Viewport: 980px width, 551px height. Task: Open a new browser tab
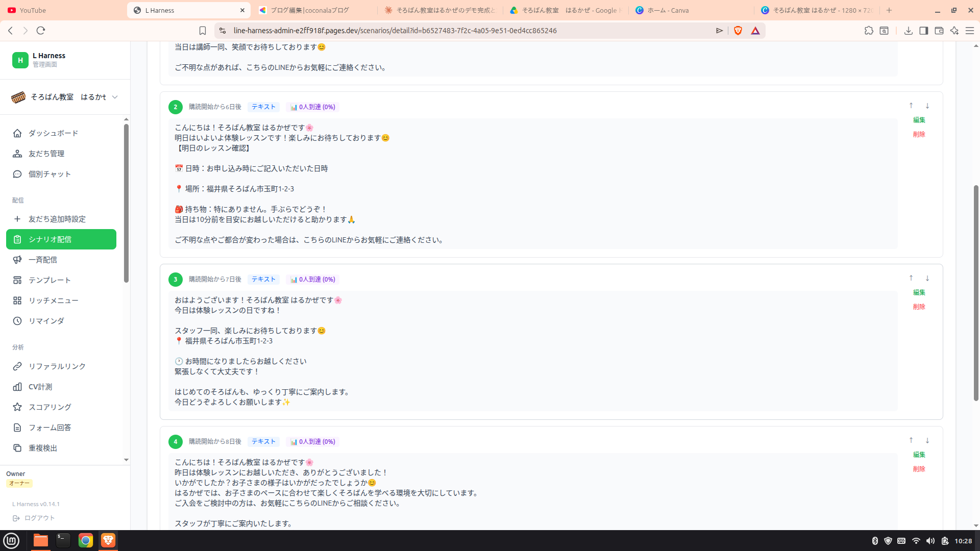pyautogui.click(x=889, y=10)
